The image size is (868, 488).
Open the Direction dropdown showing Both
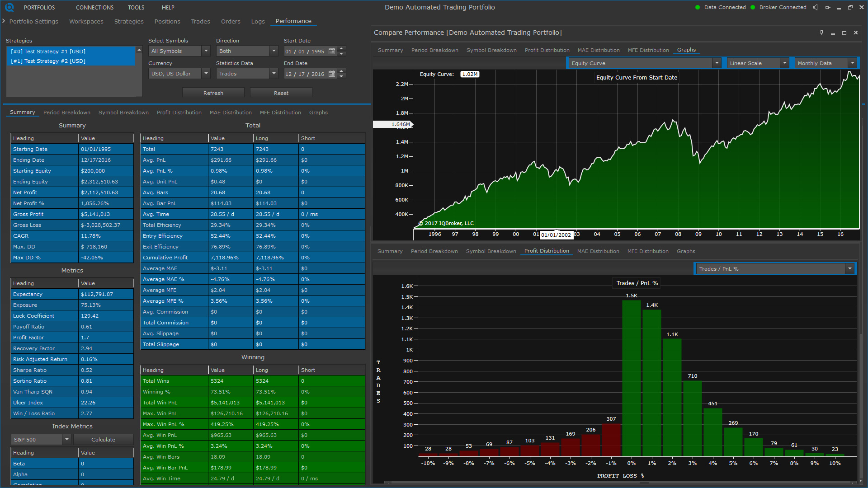pos(247,51)
